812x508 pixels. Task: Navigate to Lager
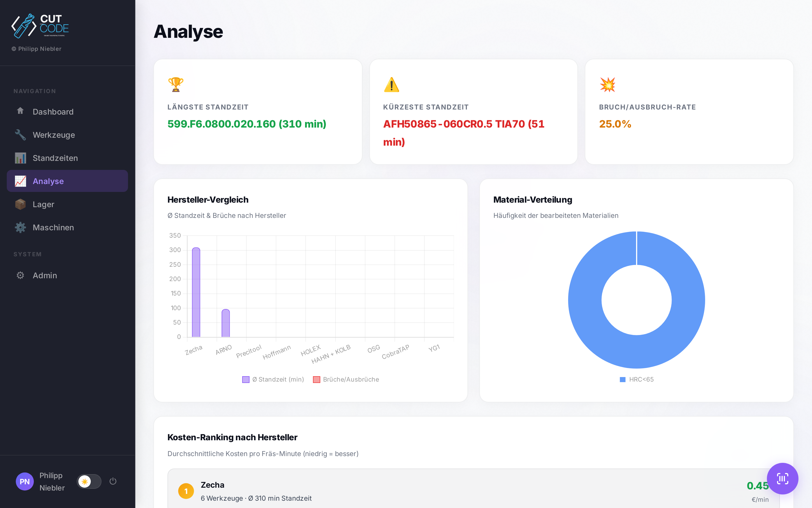(67, 204)
